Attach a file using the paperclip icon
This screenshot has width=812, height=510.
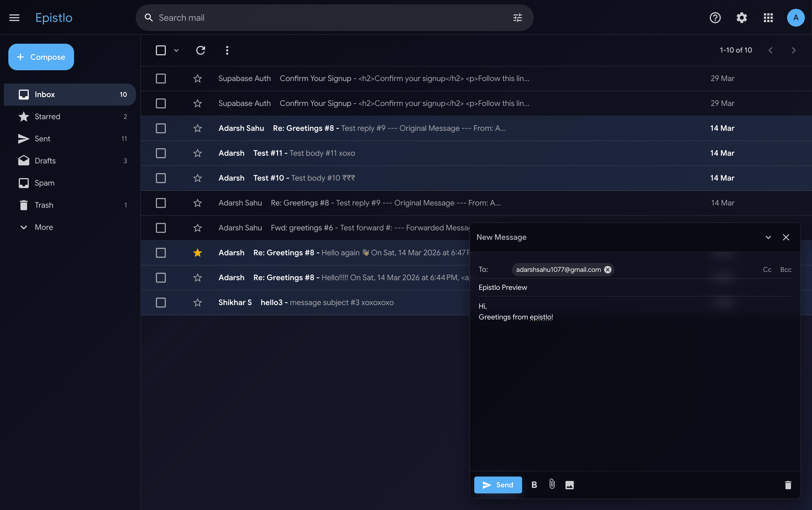coord(551,485)
